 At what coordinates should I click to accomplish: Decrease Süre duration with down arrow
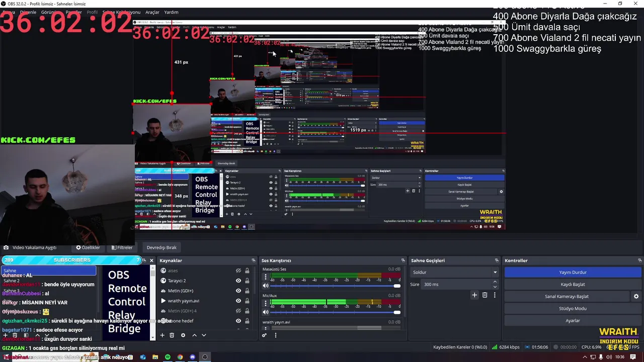click(x=495, y=287)
